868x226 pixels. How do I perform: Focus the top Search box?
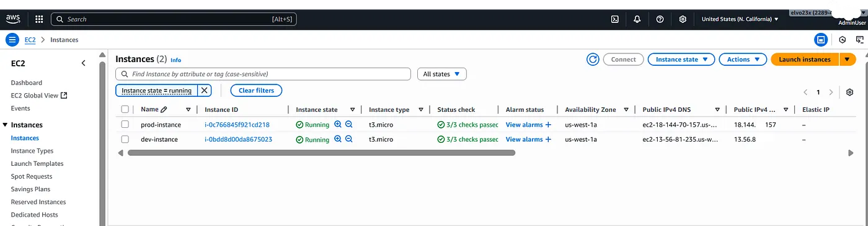tap(174, 19)
